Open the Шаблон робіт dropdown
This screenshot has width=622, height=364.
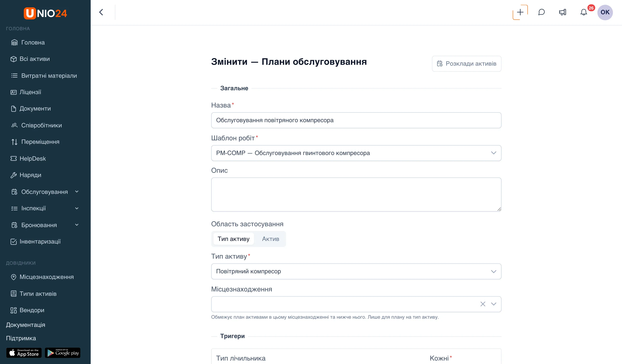coord(356,153)
